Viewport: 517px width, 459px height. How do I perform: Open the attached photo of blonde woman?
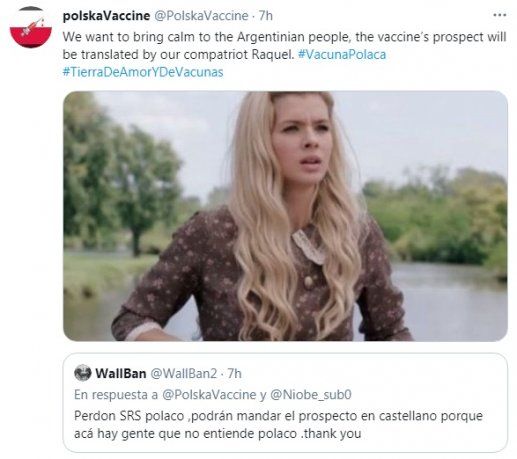coord(285,216)
